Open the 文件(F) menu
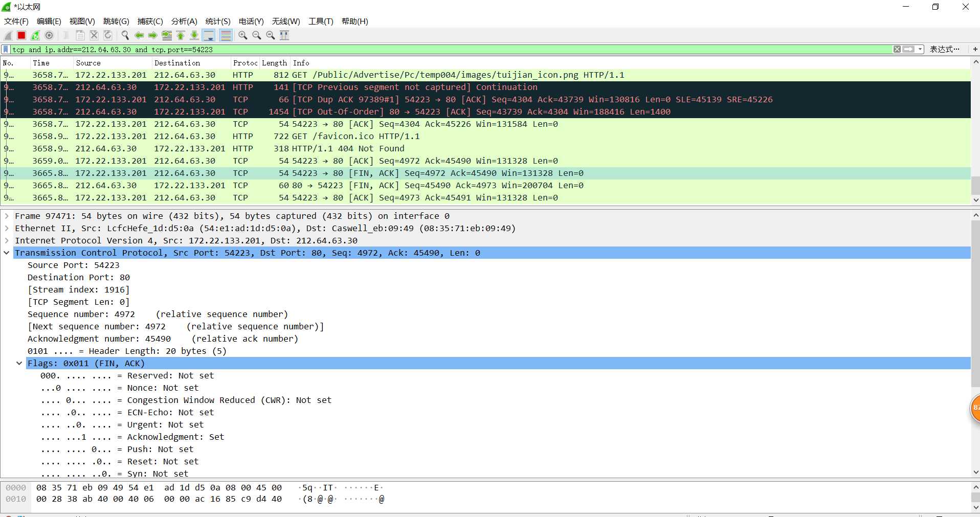Screen dimensions: 980x517 16,21
